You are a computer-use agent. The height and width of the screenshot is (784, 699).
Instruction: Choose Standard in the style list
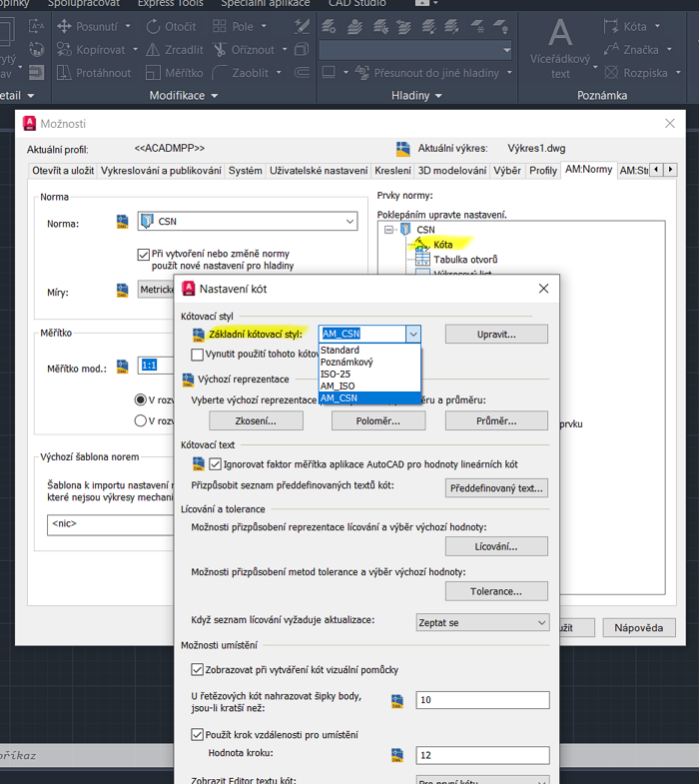[x=369, y=350]
